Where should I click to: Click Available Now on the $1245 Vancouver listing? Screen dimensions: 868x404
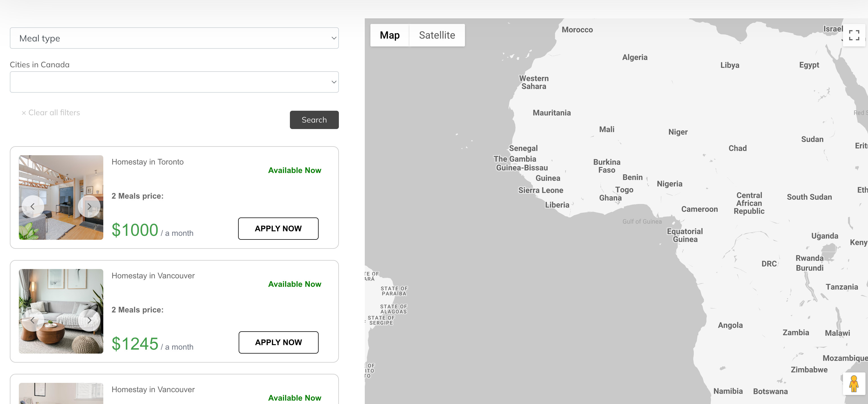[294, 284]
